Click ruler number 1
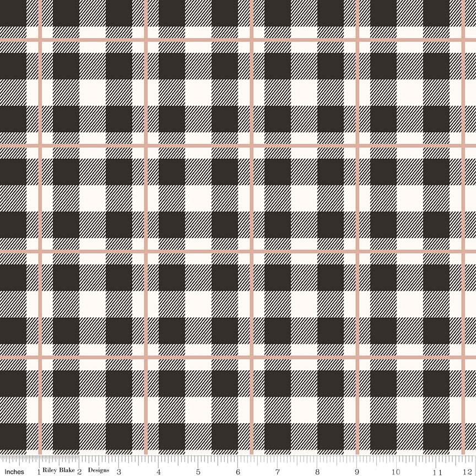 [39, 472]
